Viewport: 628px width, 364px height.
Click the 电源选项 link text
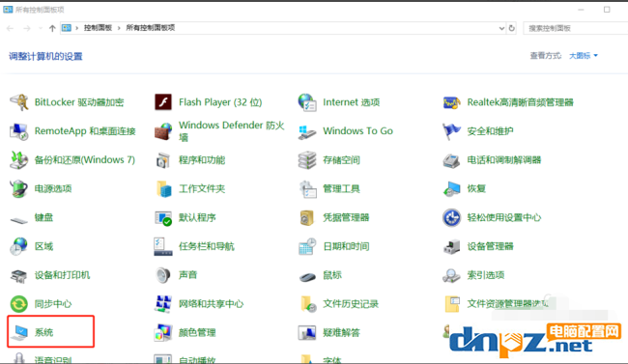[x=53, y=188]
